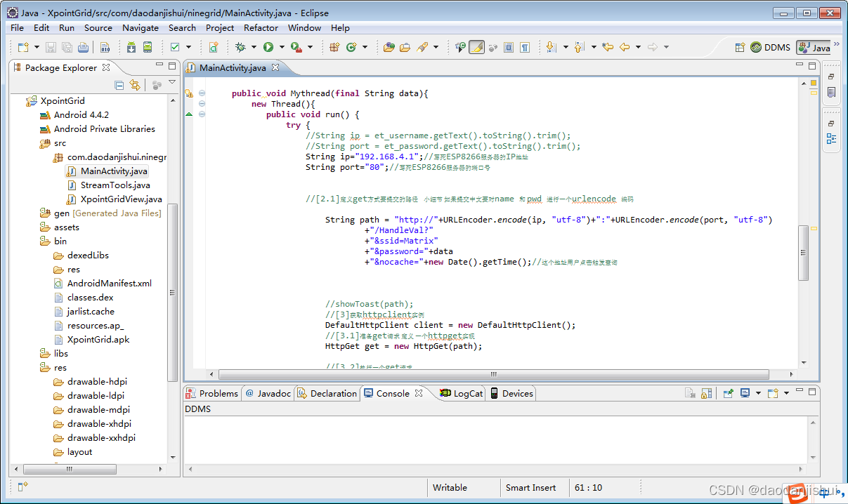This screenshot has height=504, width=848.
Task: Open the Android SDK Manager icon
Action: pos(131,47)
